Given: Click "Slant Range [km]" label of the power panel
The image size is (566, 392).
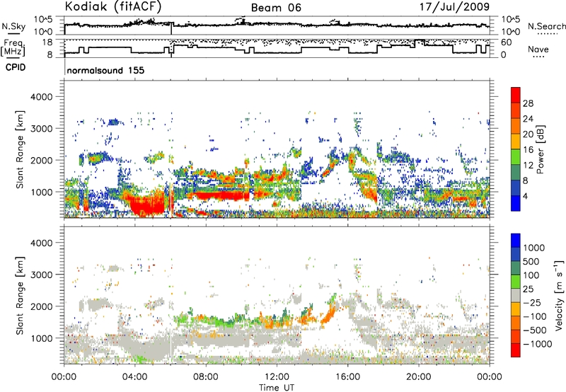Looking at the screenshot, I should pos(20,149).
